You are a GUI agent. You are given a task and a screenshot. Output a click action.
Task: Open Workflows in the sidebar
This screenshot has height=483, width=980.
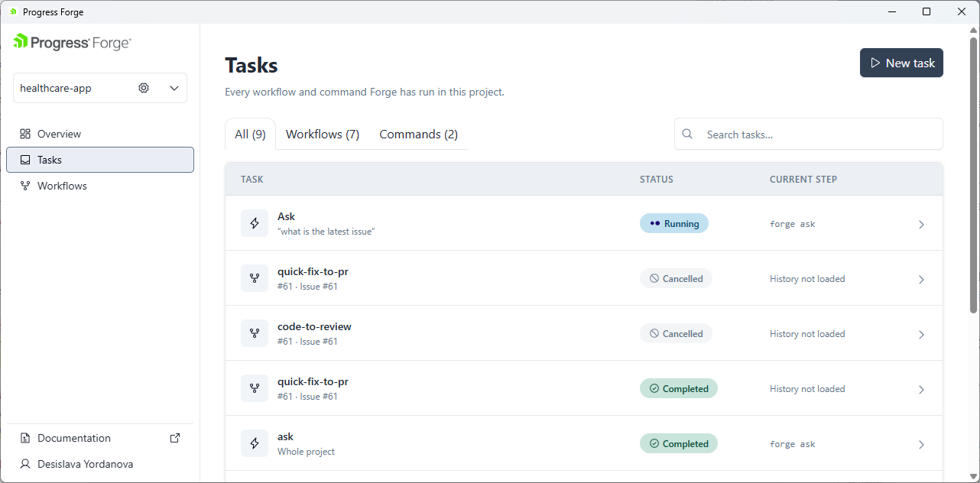(x=100, y=186)
